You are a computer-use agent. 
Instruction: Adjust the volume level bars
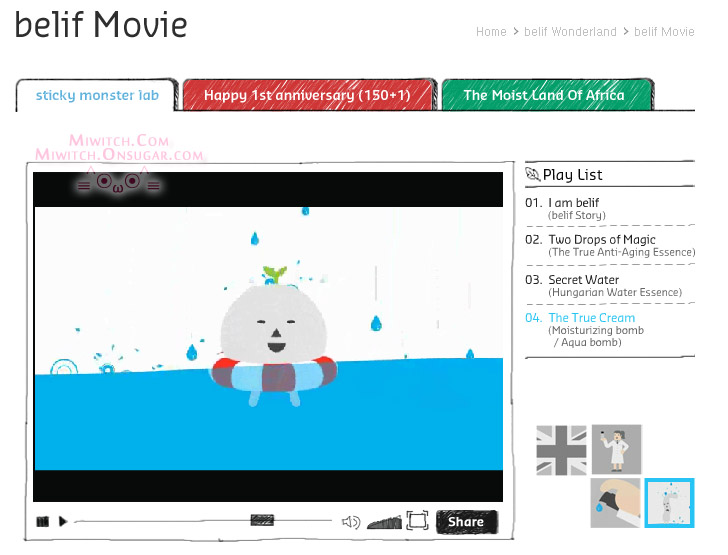click(384, 522)
